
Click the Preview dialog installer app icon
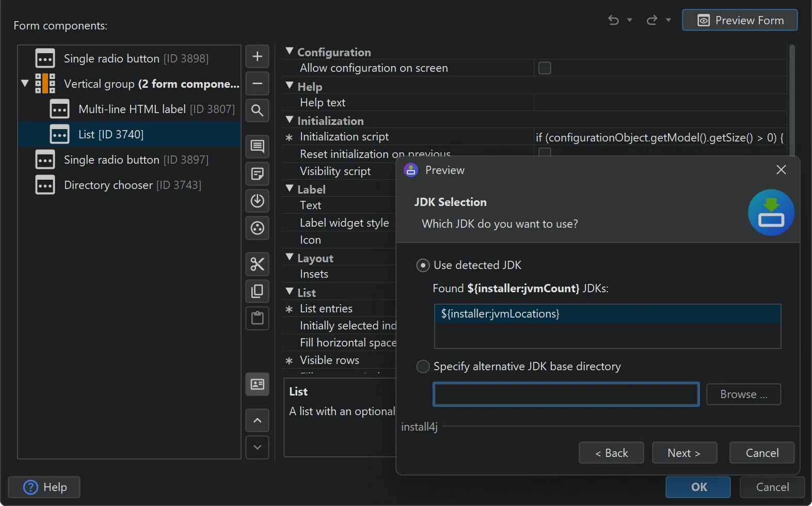click(411, 170)
